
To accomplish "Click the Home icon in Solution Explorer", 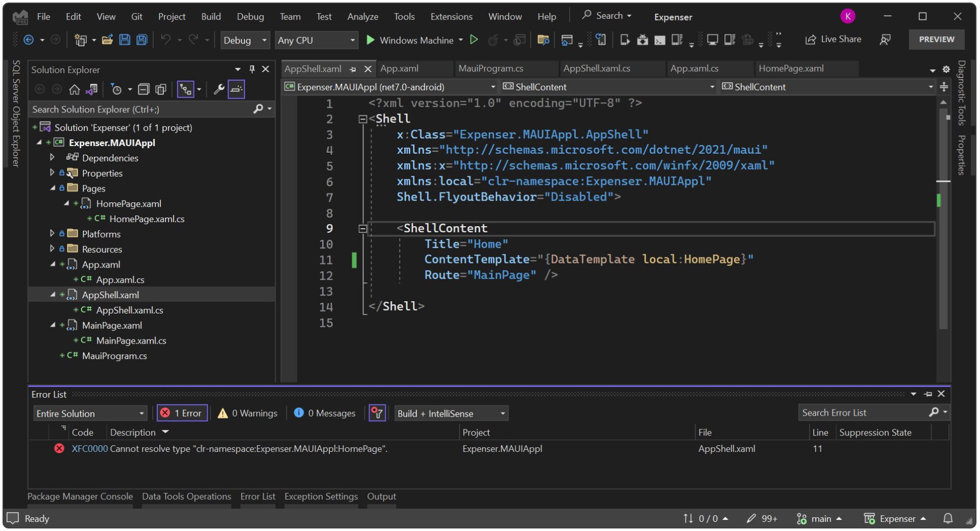I will [x=75, y=90].
